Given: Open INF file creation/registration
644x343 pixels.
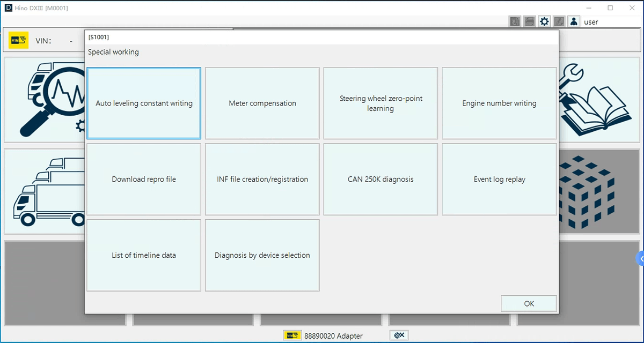Looking at the screenshot, I should [x=262, y=180].
